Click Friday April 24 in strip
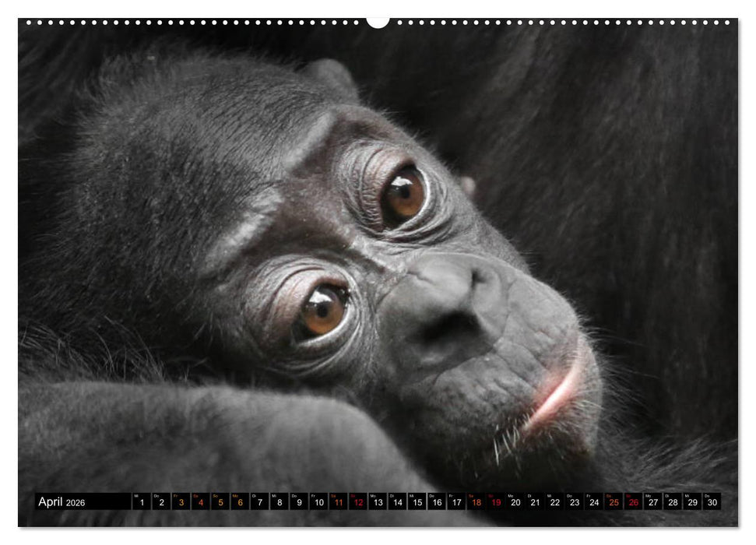The width and height of the screenshot is (756, 545). 594,502
